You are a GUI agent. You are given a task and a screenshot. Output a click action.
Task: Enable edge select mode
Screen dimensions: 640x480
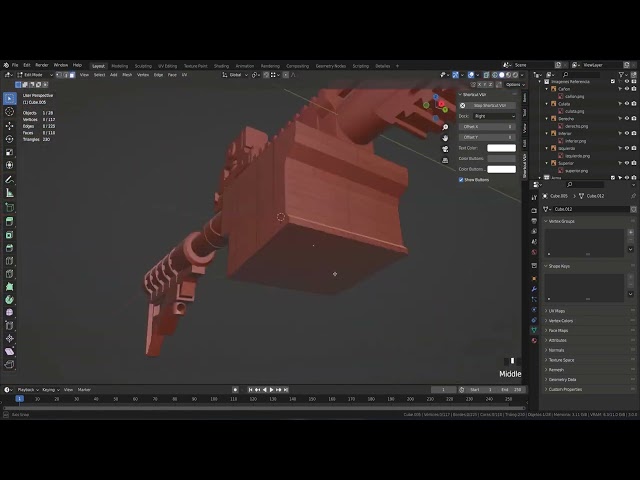pos(66,75)
